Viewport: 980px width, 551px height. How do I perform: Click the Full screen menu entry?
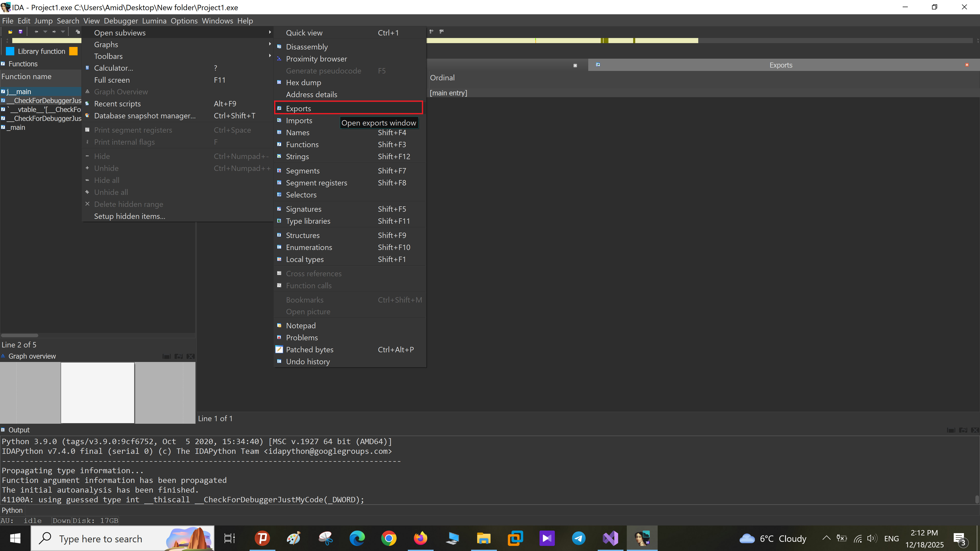click(x=112, y=80)
